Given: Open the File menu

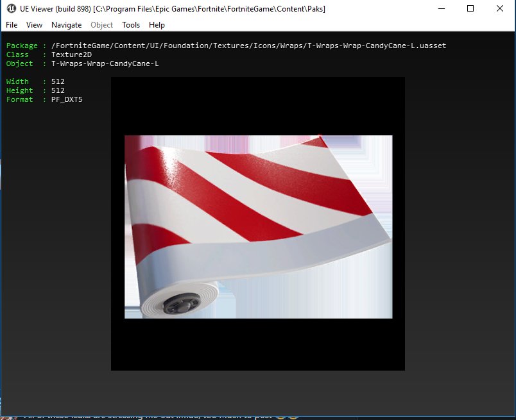Looking at the screenshot, I should [12, 25].
